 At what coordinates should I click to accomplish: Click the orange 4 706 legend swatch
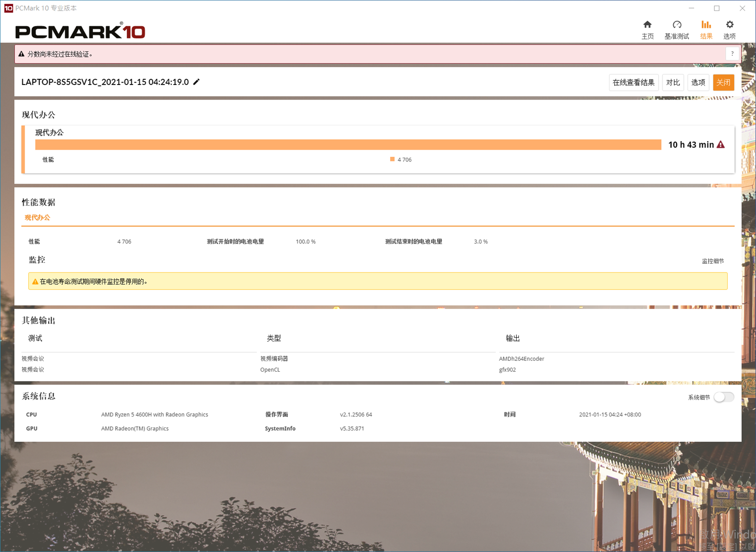(x=392, y=160)
